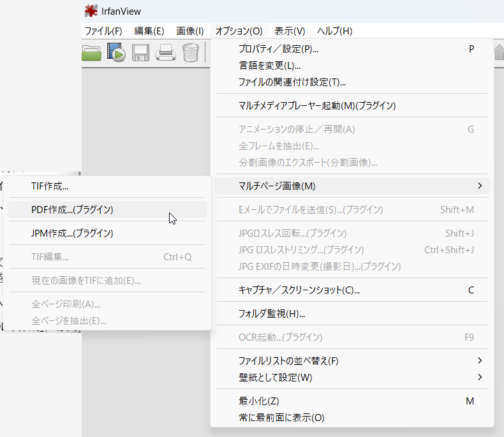Choose 言語を変更(L)... option

[352, 66]
